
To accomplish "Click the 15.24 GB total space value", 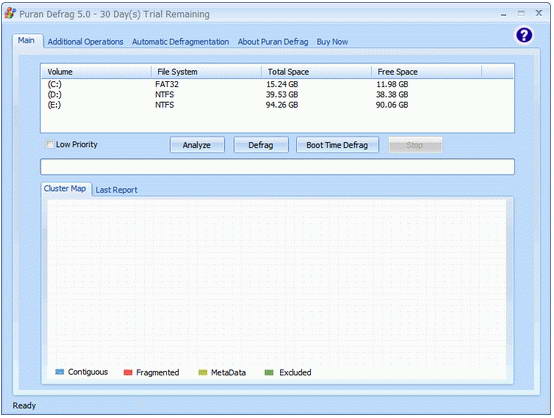I will [x=282, y=84].
